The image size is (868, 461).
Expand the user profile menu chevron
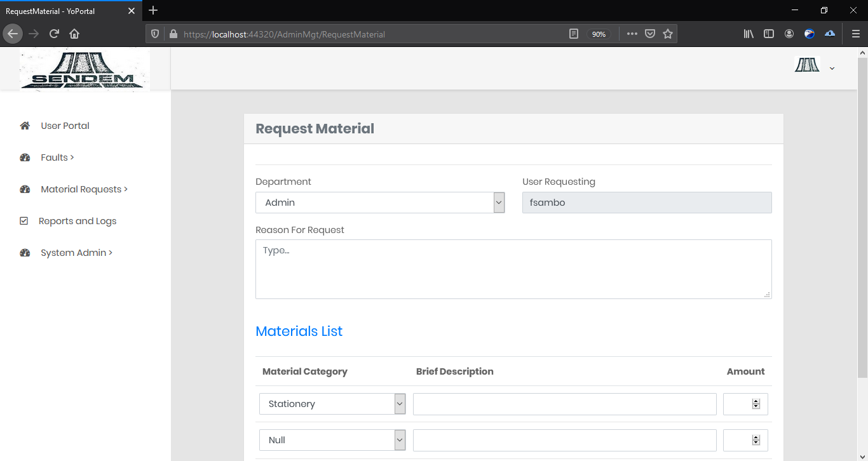click(832, 69)
